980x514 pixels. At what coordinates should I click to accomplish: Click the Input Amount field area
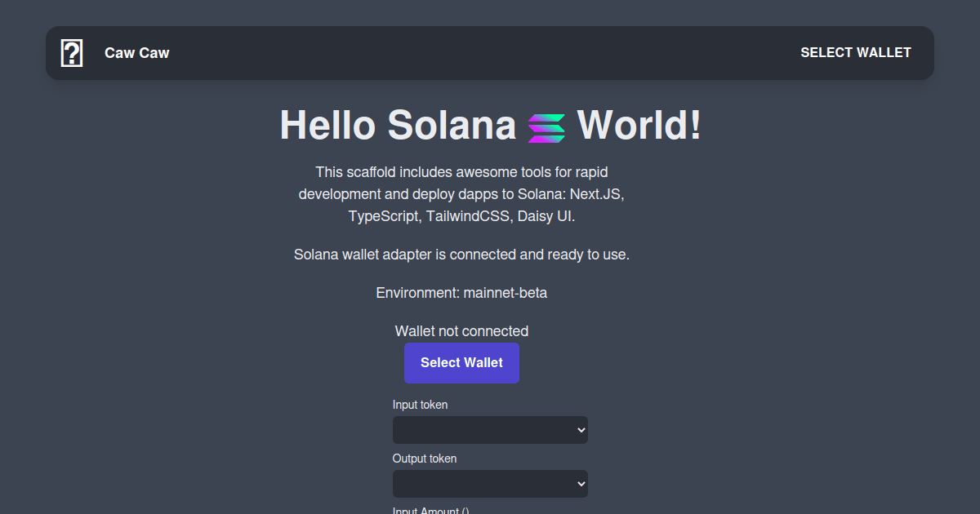[430, 510]
